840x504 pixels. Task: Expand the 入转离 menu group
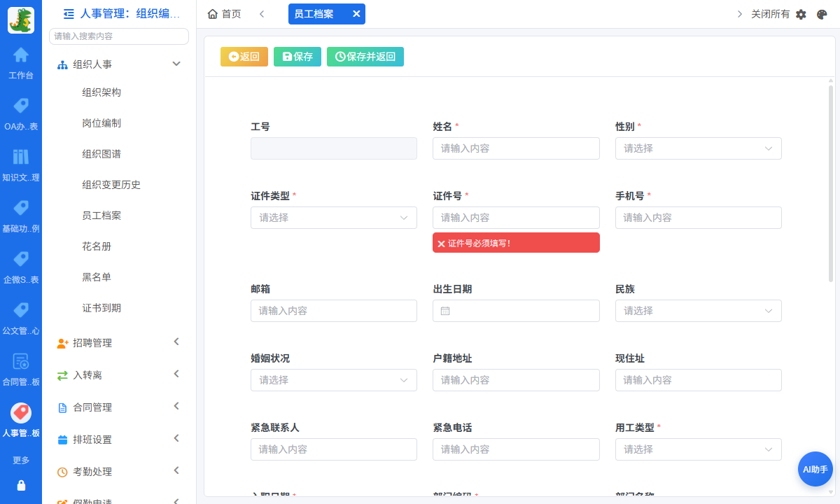pos(176,374)
